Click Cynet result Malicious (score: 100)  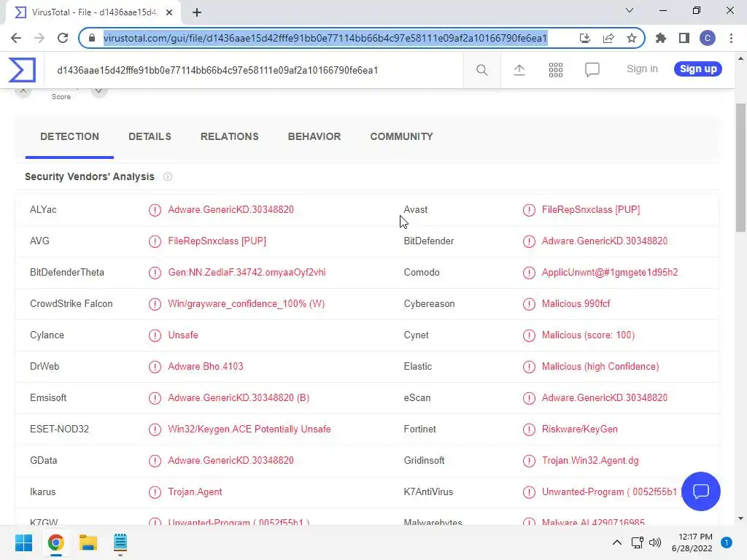pos(589,335)
